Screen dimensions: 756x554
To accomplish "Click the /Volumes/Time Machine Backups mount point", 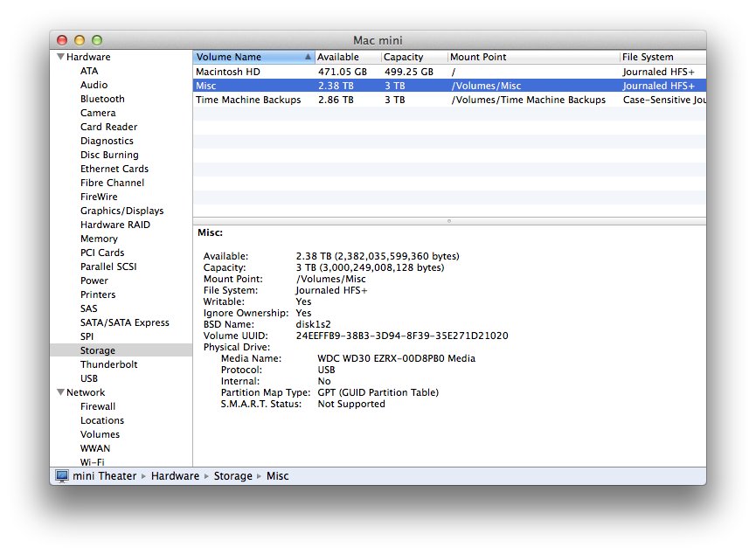I will coord(529,100).
